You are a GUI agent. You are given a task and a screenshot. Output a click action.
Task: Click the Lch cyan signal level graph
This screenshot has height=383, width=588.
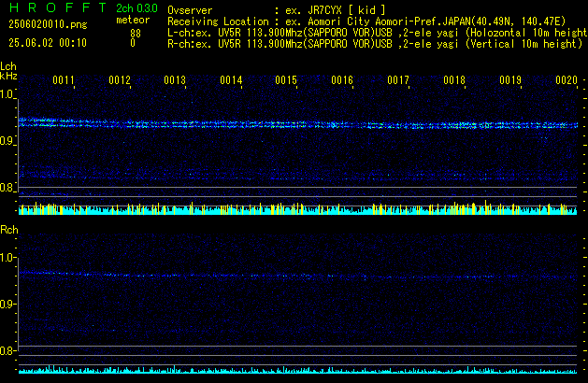tap(298, 208)
